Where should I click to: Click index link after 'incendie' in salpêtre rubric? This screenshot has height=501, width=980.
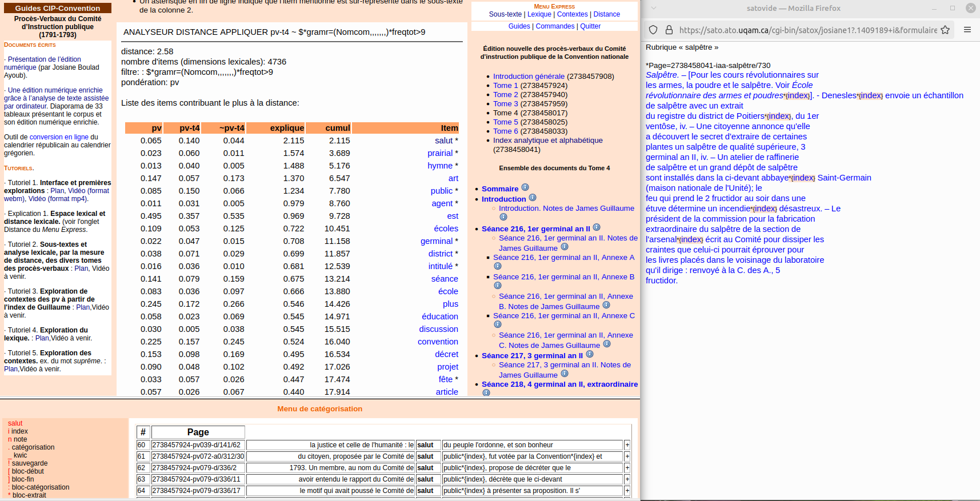(x=764, y=209)
